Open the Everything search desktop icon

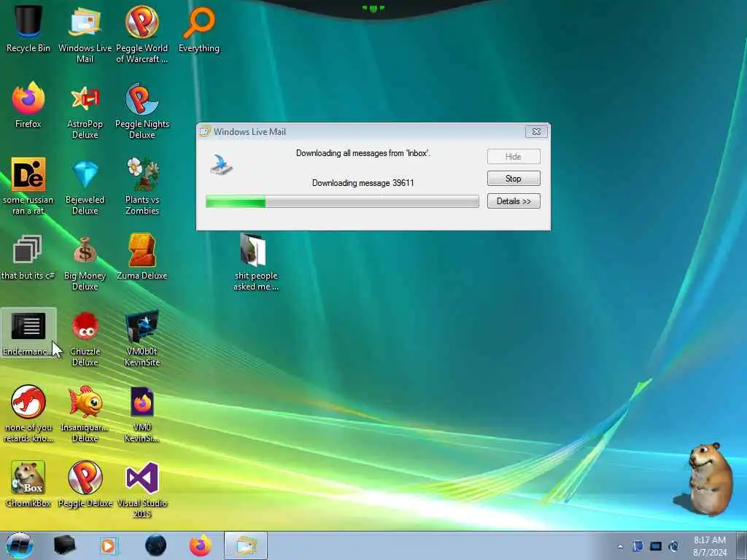tap(199, 28)
